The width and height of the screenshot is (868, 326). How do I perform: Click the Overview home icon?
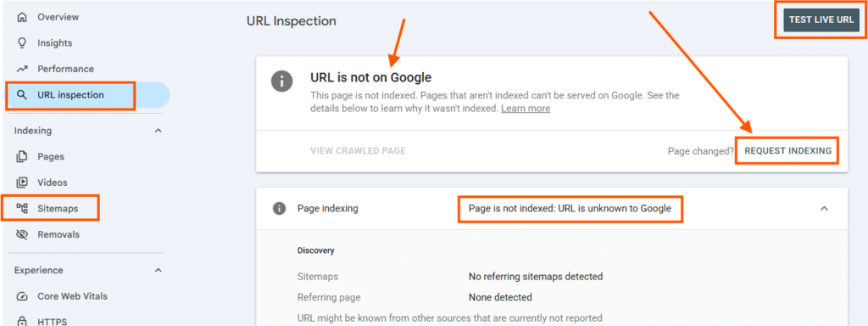(22, 17)
